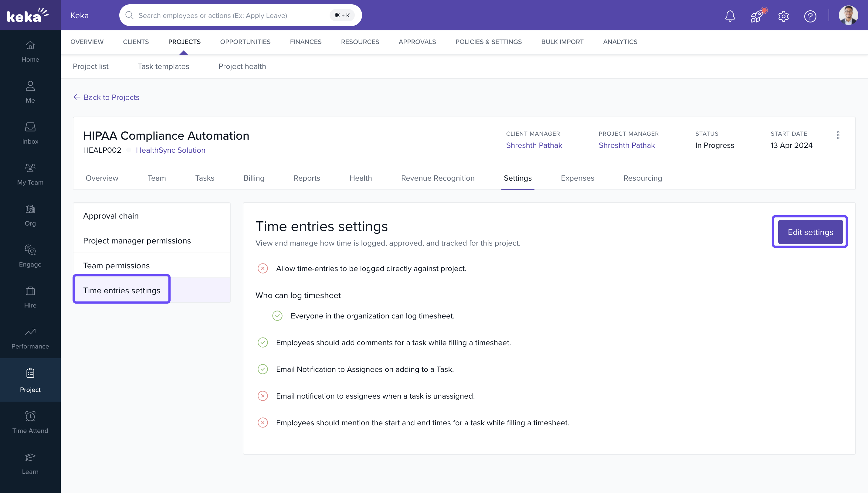Click the rocket what's new icon
This screenshot has width=868, height=493.
(757, 15)
